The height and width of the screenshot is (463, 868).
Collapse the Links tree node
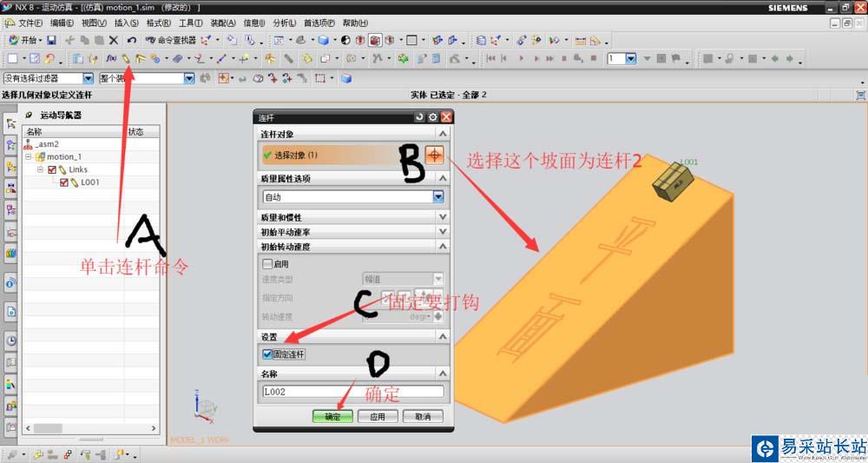pyautogui.click(x=41, y=169)
